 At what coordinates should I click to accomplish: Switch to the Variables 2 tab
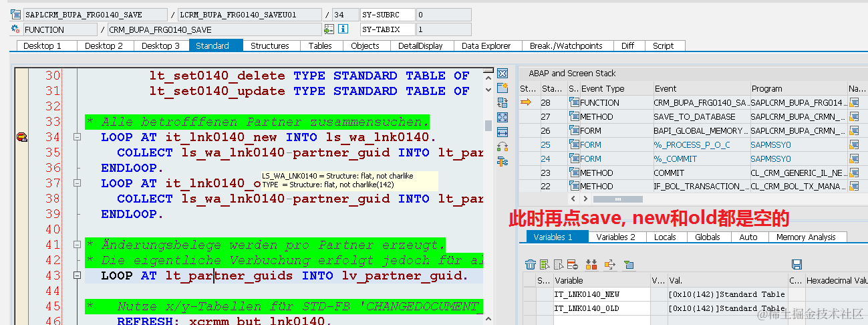[x=616, y=237]
